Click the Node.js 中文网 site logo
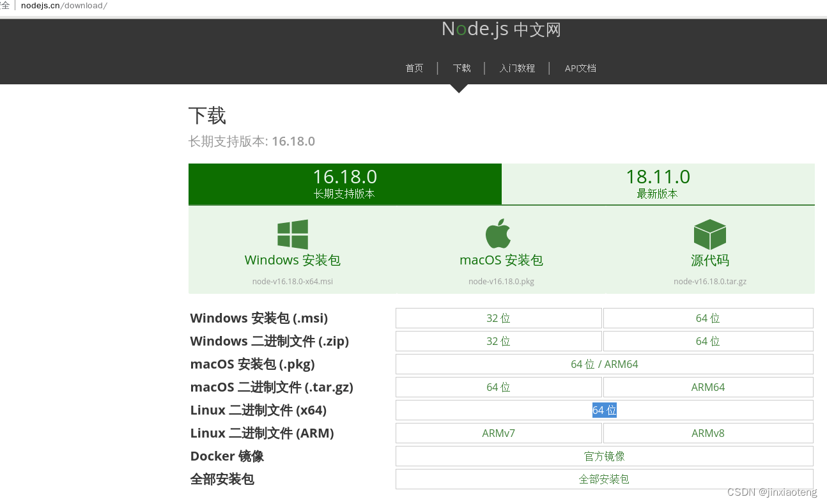The width and height of the screenshot is (827, 504). pyautogui.click(x=501, y=29)
